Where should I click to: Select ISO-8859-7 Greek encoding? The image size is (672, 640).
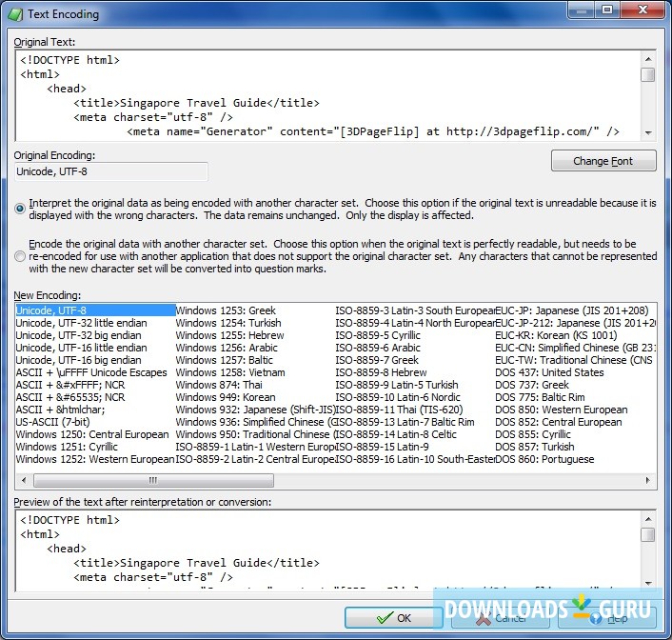377,360
